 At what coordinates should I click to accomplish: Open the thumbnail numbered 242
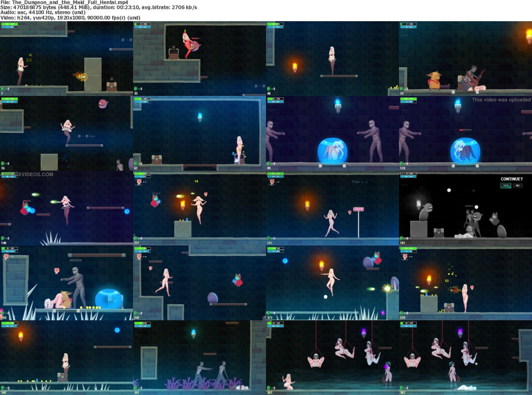click(200, 283)
